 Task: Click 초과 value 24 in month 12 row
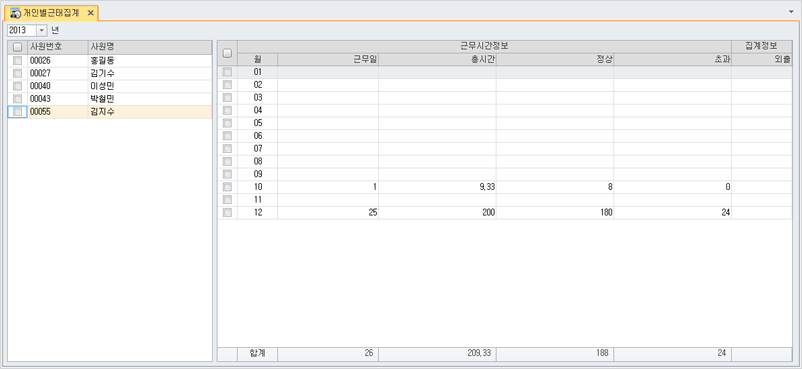[726, 213]
